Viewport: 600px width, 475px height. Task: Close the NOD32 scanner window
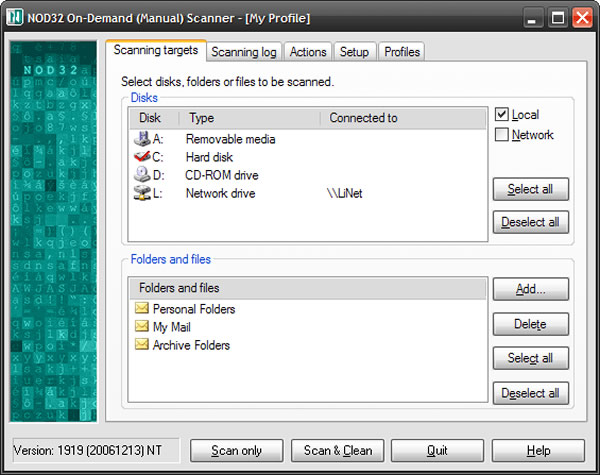[582, 18]
